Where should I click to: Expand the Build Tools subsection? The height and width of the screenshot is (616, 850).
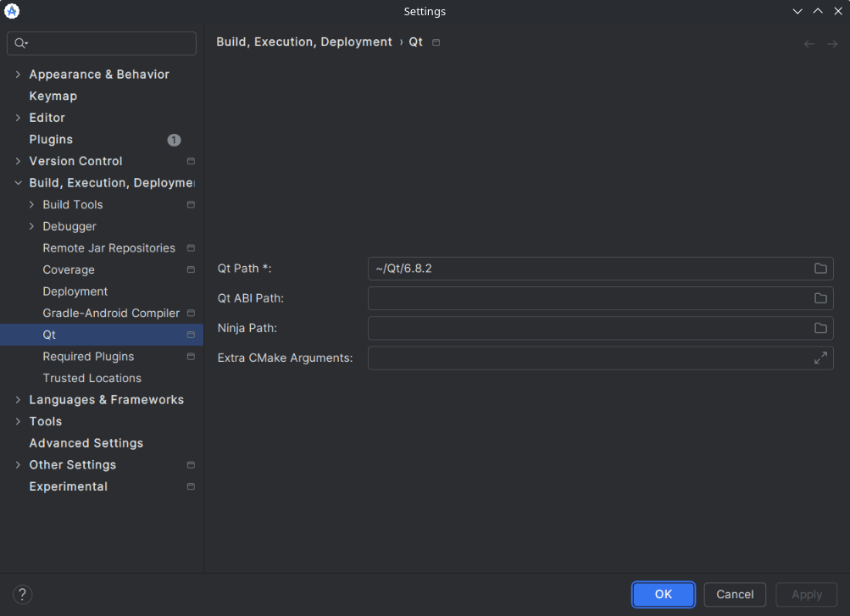pos(32,205)
